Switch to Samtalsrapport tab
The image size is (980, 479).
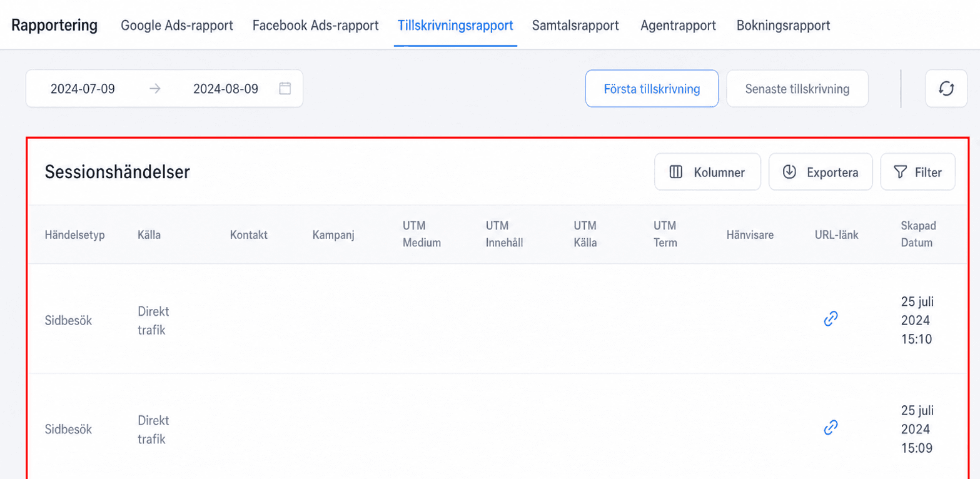(575, 26)
